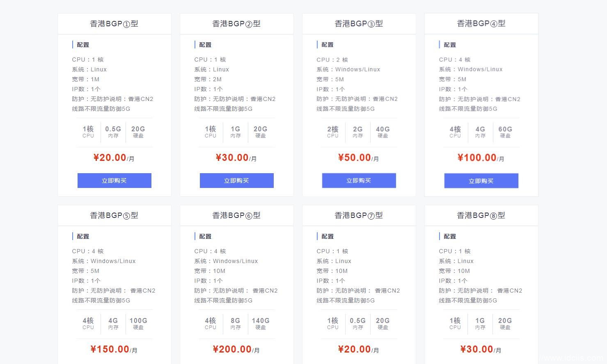607x364 pixels.
Task: Open the 香港BGP⑤型 plan title
Action: [x=114, y=215]
